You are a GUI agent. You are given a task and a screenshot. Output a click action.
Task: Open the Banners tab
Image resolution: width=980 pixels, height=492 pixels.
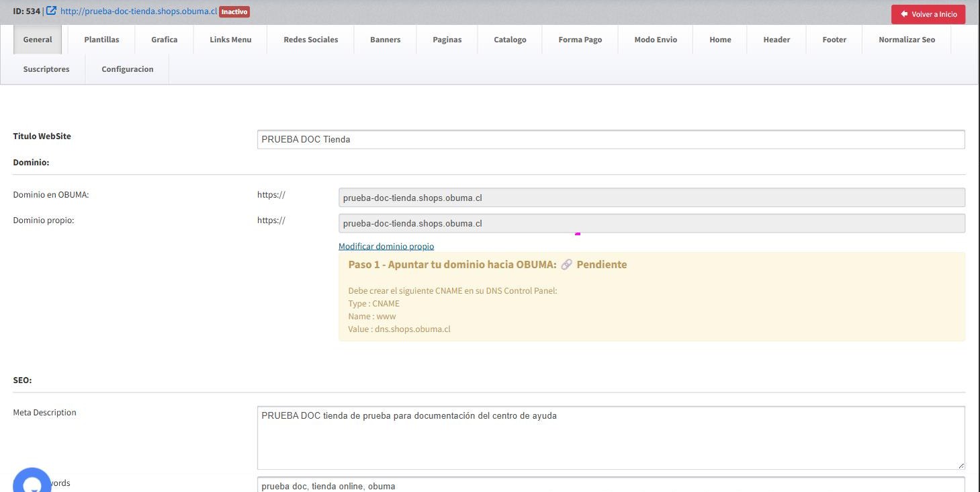click(386, 40)
